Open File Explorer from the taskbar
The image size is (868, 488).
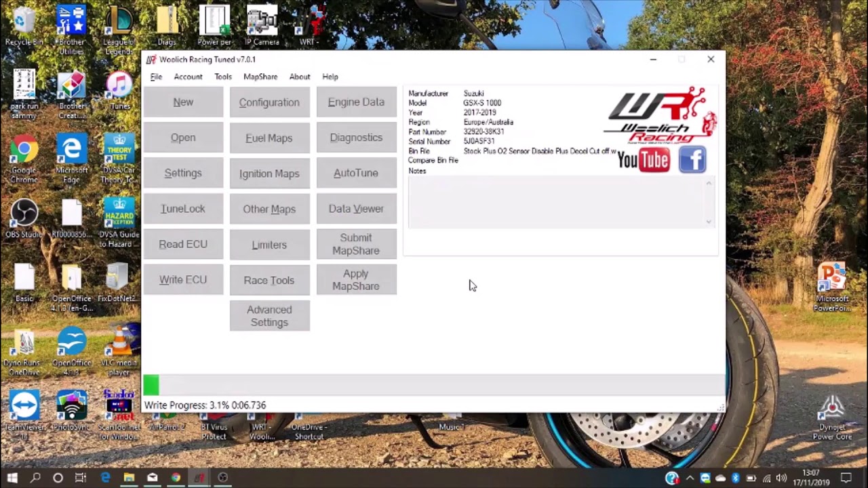[x=128, y=477]
